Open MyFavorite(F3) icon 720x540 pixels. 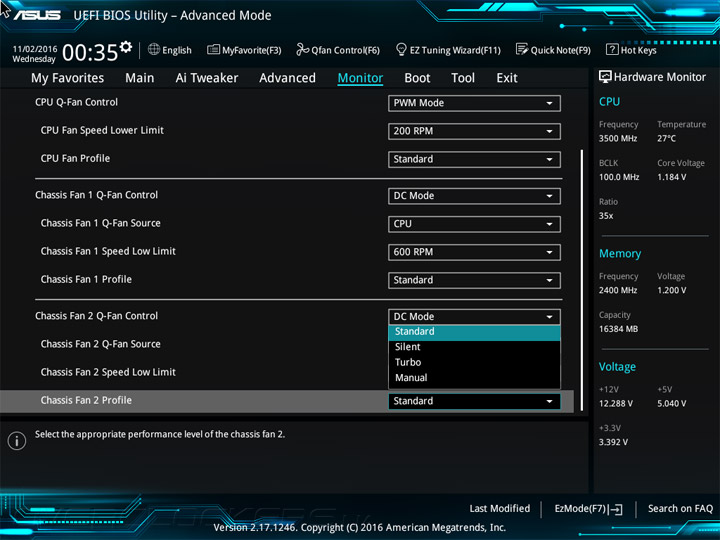click(213, 50)
